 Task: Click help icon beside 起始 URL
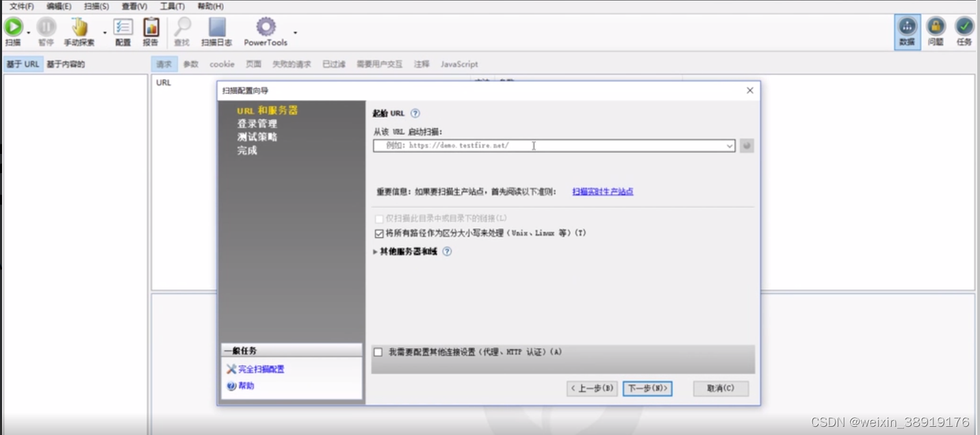[x=415, y=114]
